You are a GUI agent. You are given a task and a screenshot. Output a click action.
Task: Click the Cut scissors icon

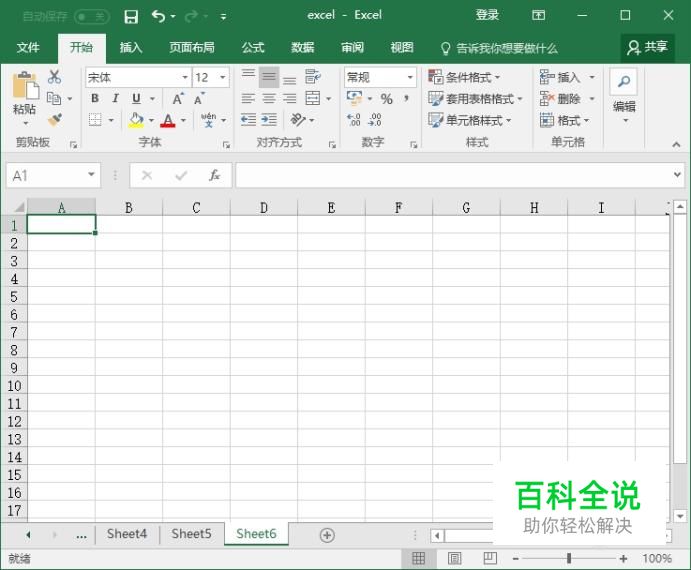tap(54, 77)
